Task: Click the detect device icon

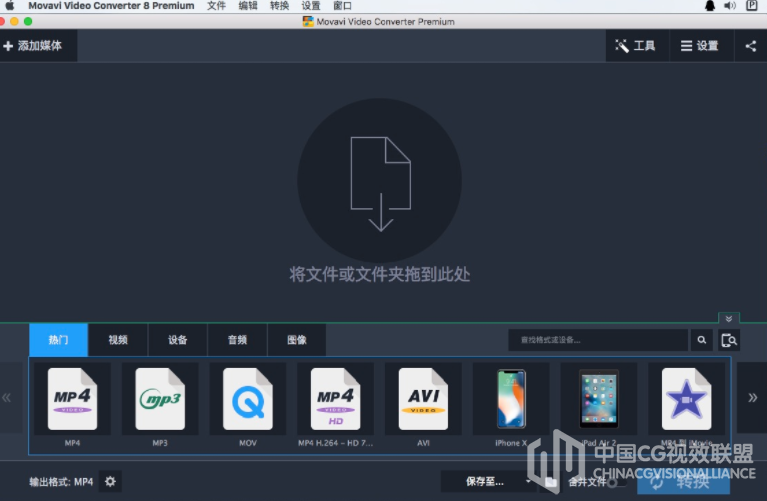Action: click(x=729, y=340)
